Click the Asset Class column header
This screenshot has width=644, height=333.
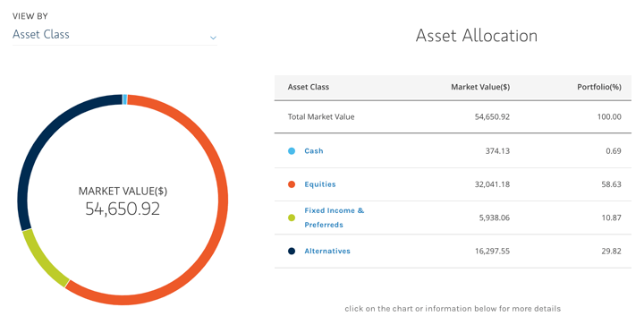tap(309, 87)
